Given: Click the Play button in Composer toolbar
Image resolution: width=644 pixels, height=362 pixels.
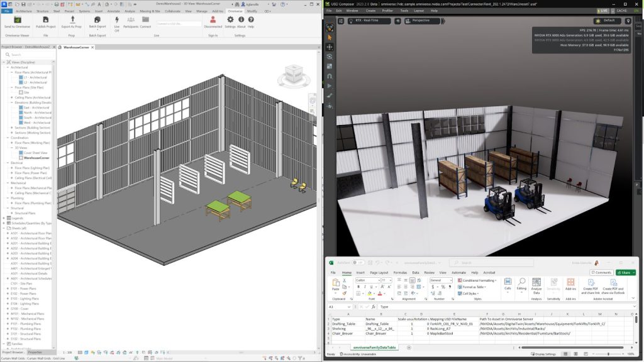Looking at the screenshot, I should [330, 85].
